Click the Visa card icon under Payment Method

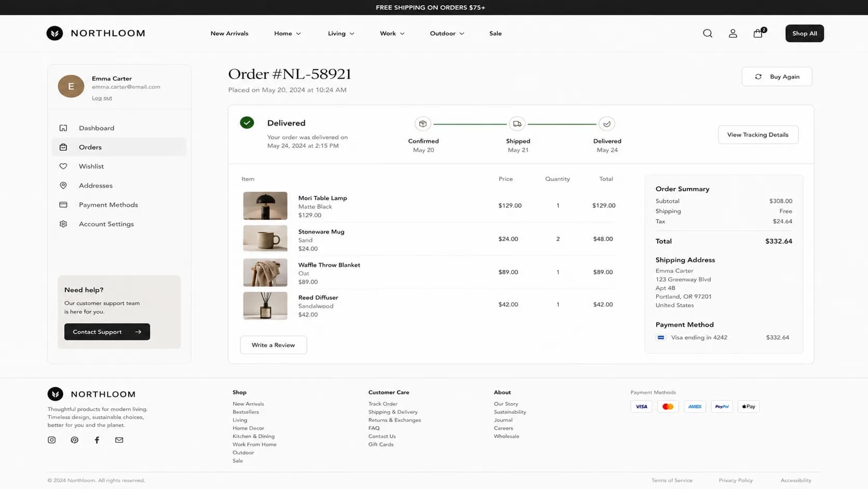(661, 337)
